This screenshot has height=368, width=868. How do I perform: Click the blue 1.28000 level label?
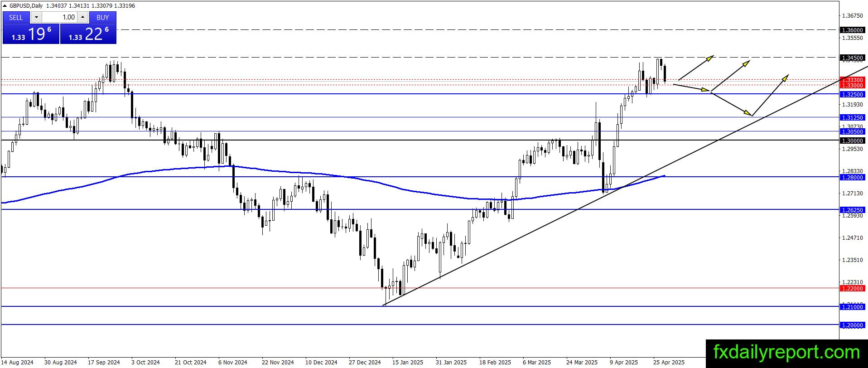click(x=852, y=177)
